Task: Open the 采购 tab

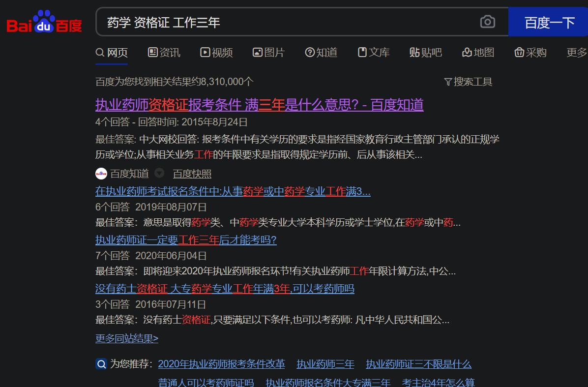Action: [x=530, y=53]
